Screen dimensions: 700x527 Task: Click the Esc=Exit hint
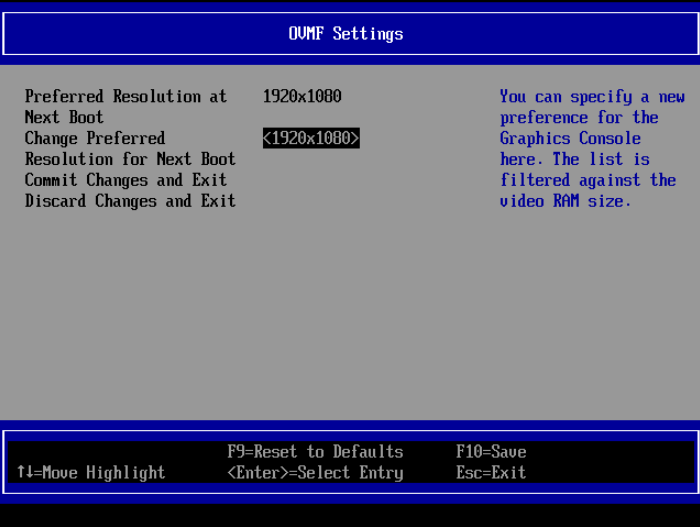491,473
